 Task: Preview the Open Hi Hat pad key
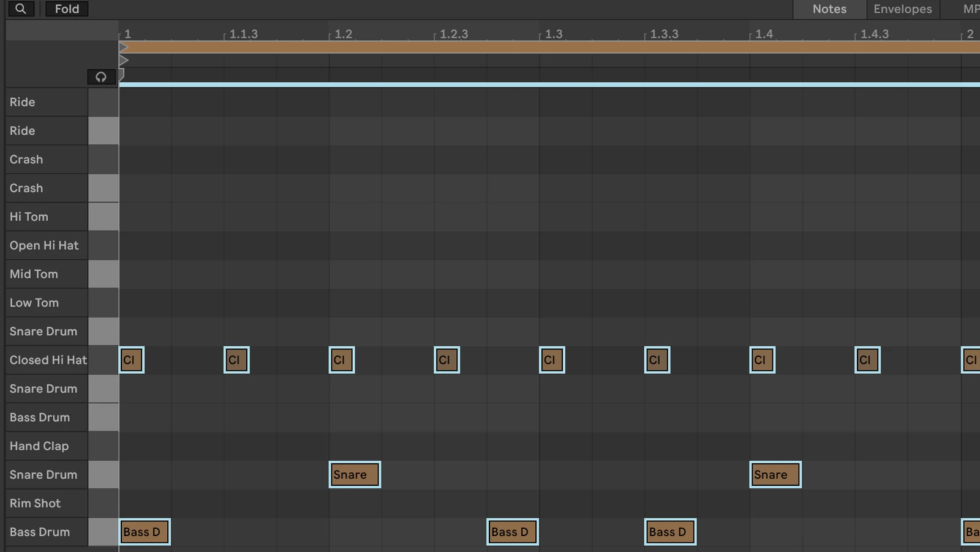pos(104,245)
